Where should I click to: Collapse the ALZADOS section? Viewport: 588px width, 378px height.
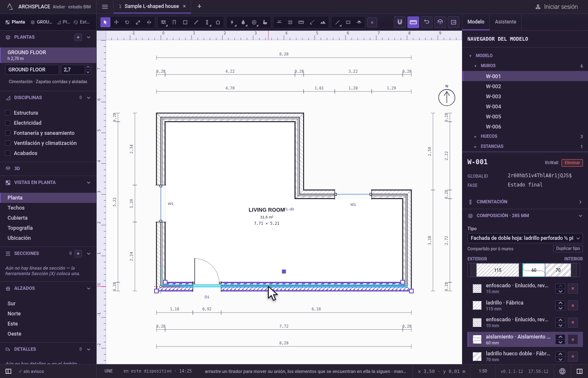pyautogui.click(x=89, y=289)
